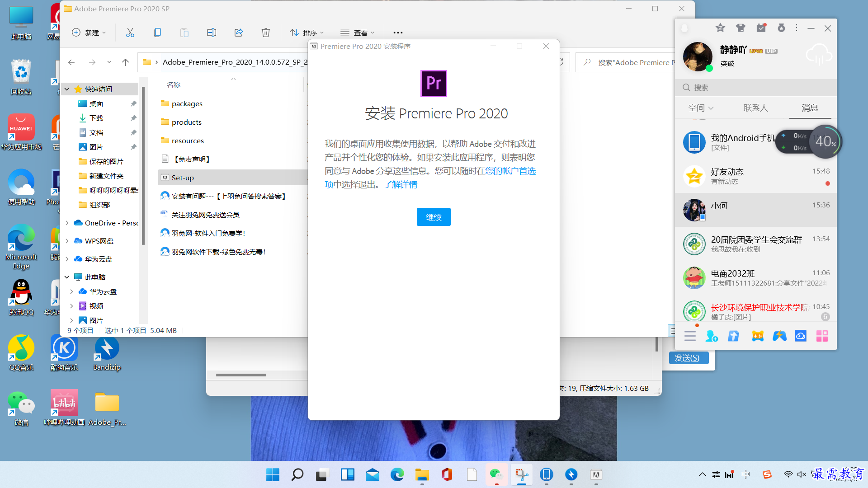Expand WPS网盘 tree node

click(x=67, y=241)
